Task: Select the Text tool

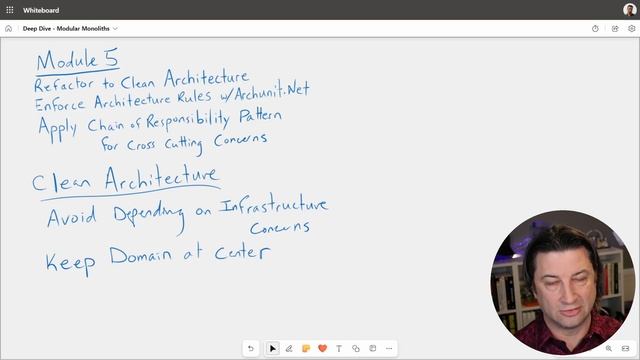Action: point(339,348)
